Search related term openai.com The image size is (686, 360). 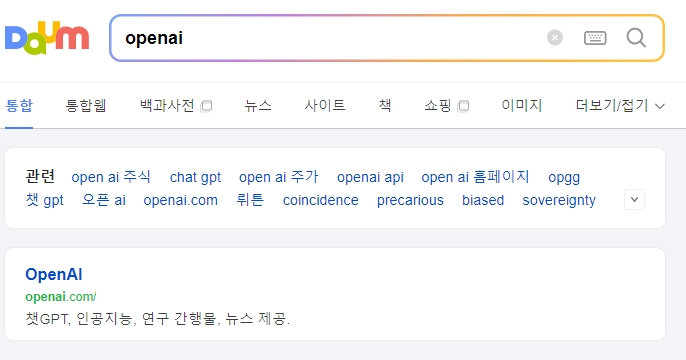click(x=180, y=200)
